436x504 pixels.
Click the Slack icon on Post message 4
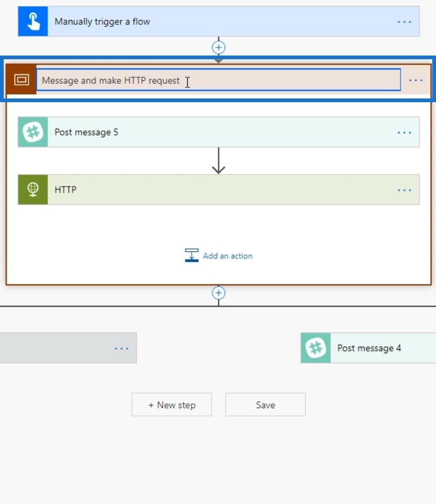point(316,348)
